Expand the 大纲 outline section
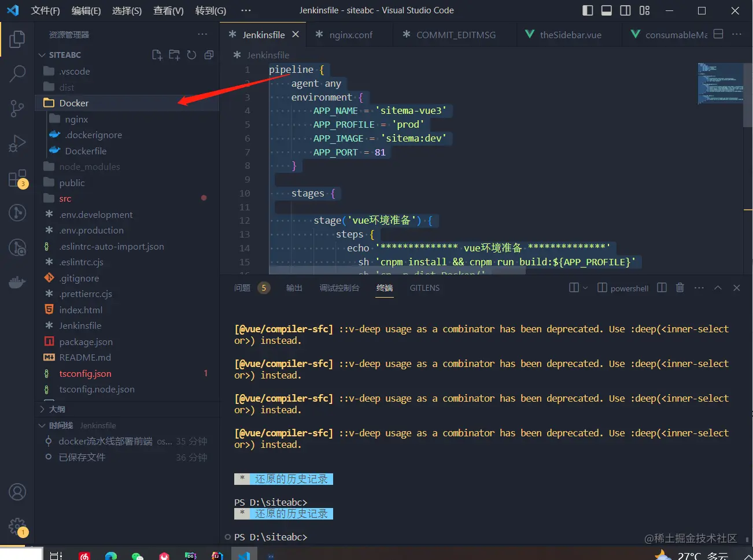The height and width of the screenshot is (560, 753). click(127, 409)
